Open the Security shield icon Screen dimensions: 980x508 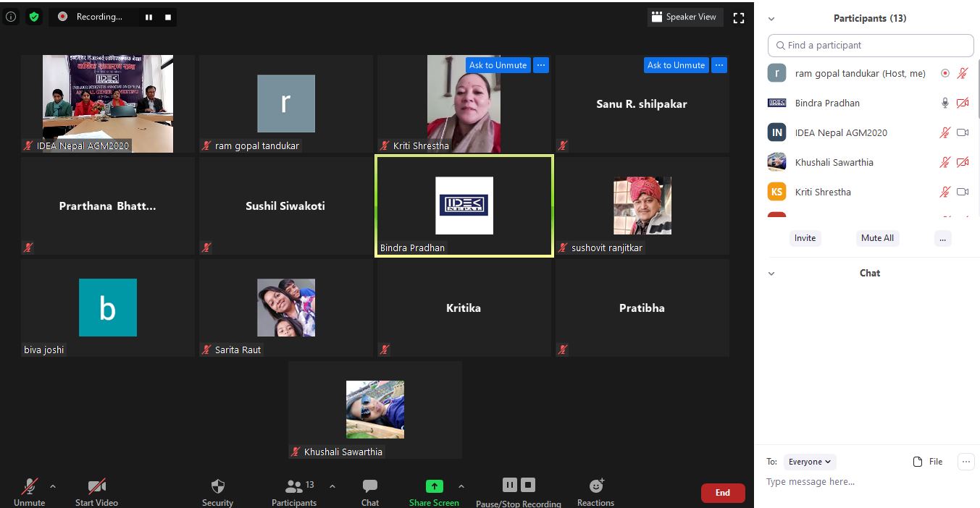(x=217, y=486)
